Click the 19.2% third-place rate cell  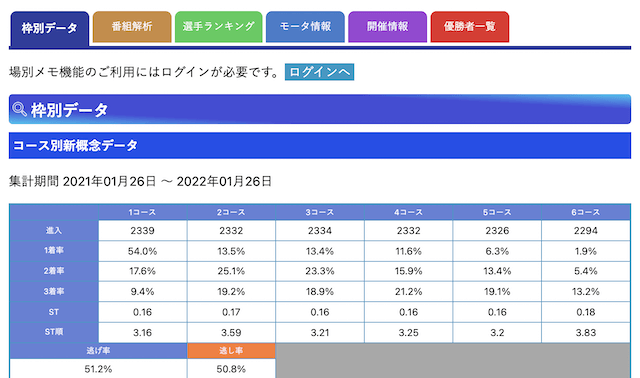click(231, 291)
